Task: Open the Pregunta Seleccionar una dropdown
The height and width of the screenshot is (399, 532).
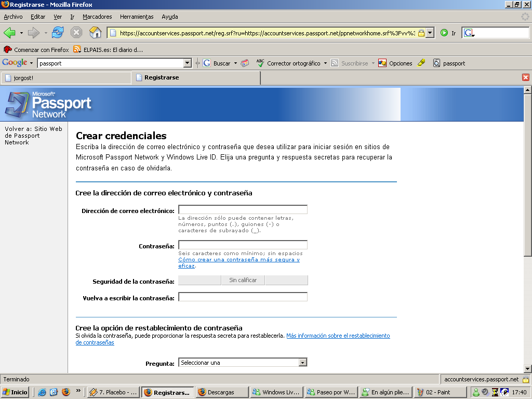Action: [x=243, y=362]
